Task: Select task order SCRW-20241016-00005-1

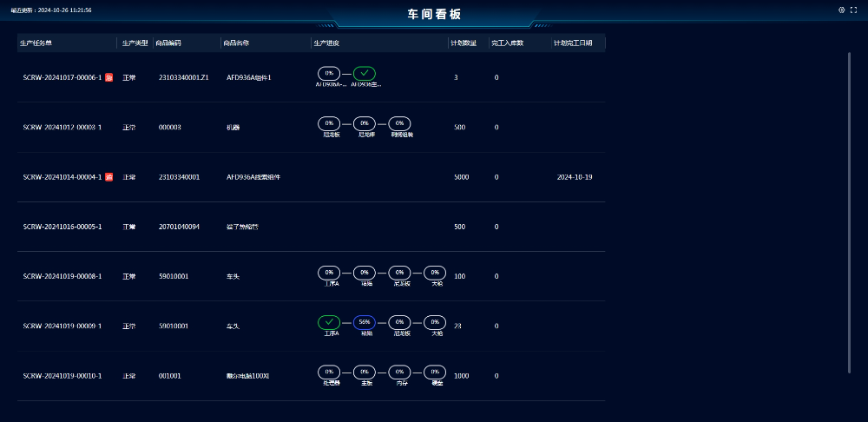Action: coord(62,227)
